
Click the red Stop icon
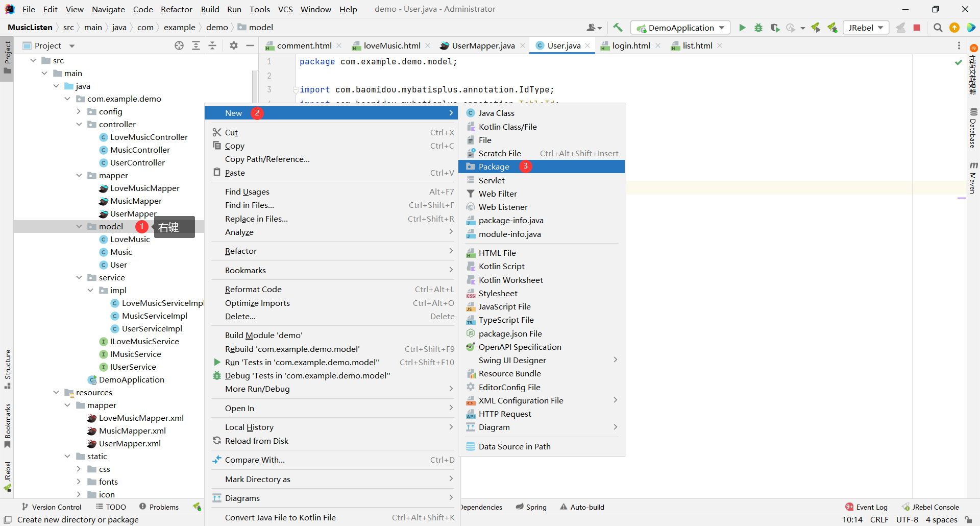pos(917,28)
